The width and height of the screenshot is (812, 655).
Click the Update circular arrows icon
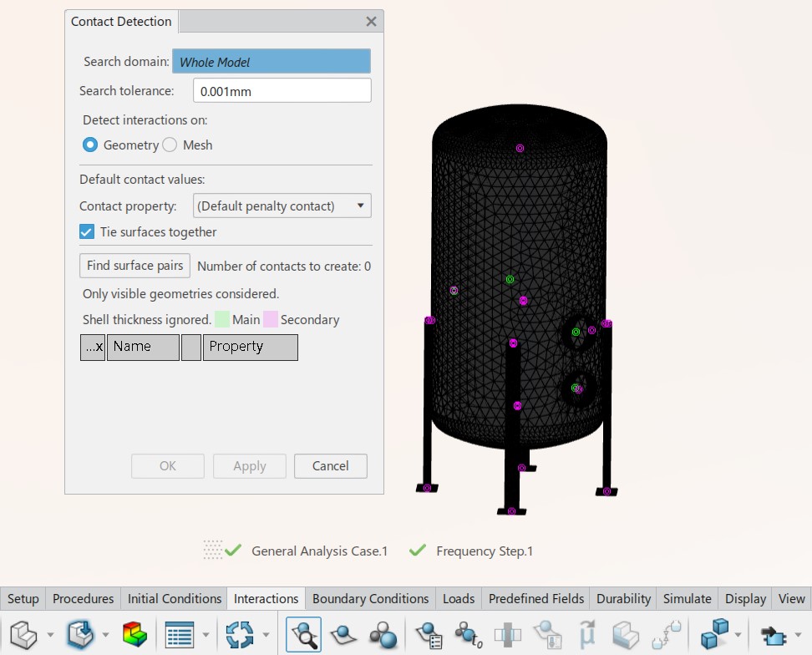click(239, 634)
